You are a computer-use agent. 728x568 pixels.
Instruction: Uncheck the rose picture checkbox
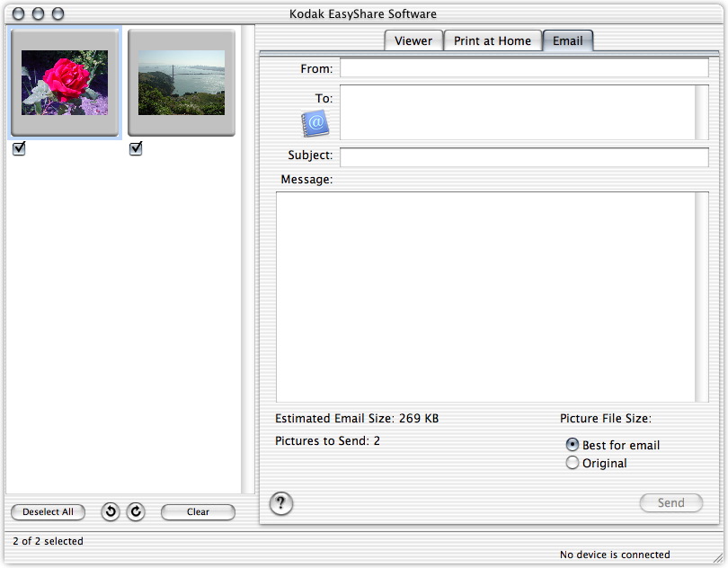19,149
